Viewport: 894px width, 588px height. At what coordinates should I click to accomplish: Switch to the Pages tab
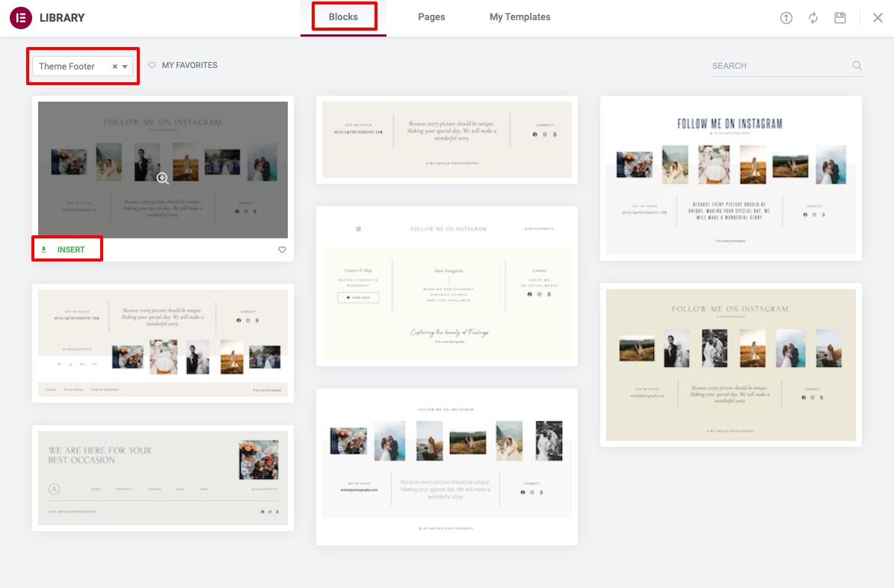431,16
